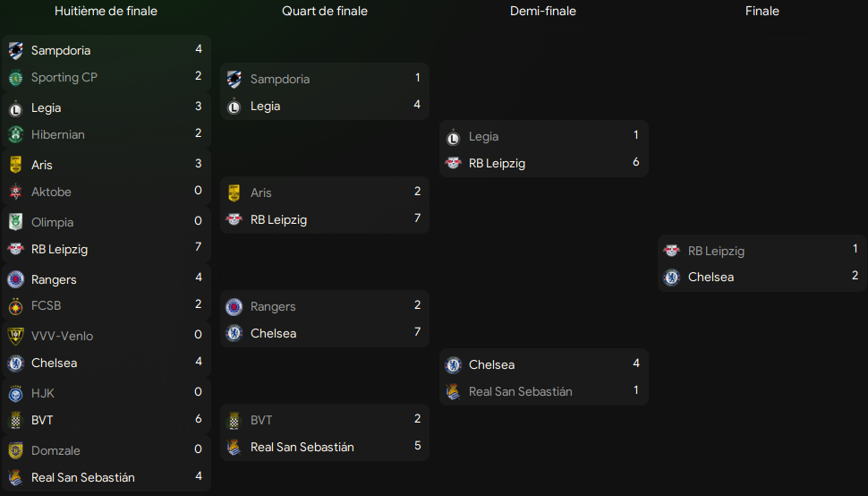Click RB Leipzig's score of 6 in Demi-finale
The height and width of the screenshot is (496, 868).
[636, 162]
